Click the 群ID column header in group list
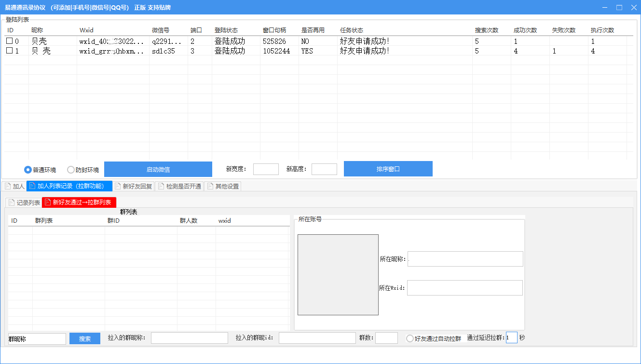 point(113,221)
